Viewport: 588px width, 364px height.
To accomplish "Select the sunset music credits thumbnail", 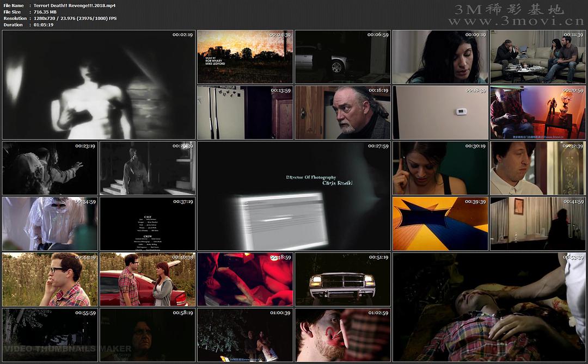I will 244,57.
